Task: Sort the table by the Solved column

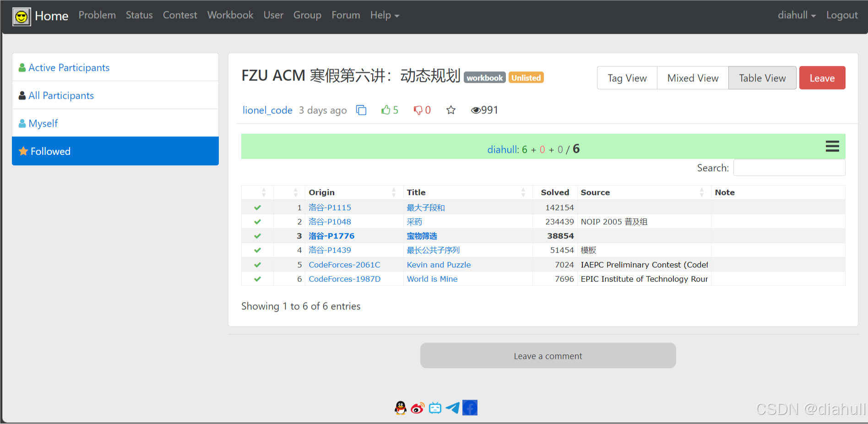Action: (554, 192)
